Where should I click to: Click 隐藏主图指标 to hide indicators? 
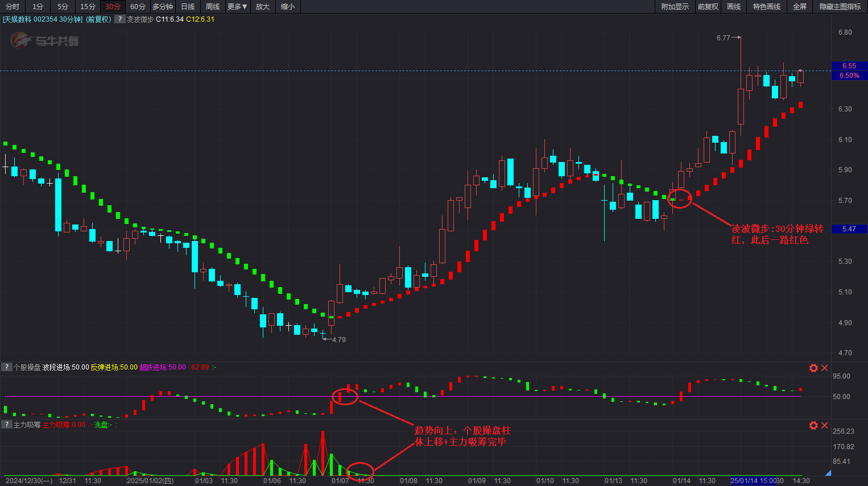840,7
